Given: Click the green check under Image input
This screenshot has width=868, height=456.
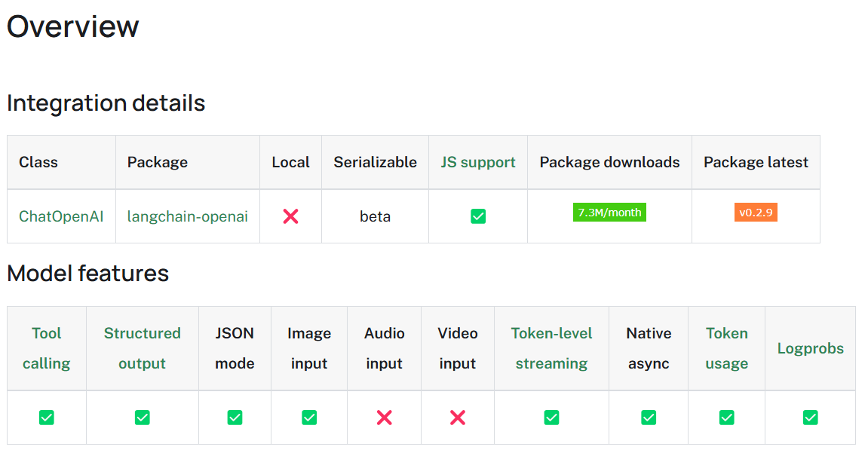Looking at the screenshot, I should (309, 417).
